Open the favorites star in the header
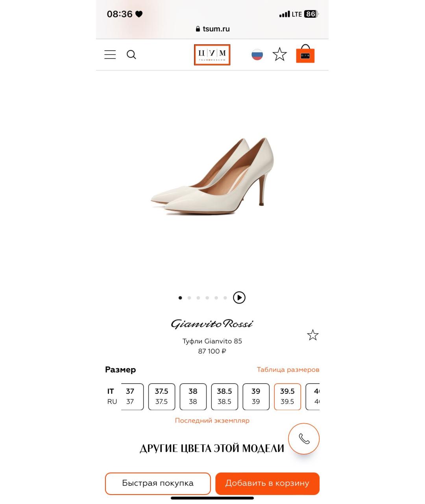Image resolution: width=425 pixels, height=504 pixels. pyautogui.click(x=279, y=54)
